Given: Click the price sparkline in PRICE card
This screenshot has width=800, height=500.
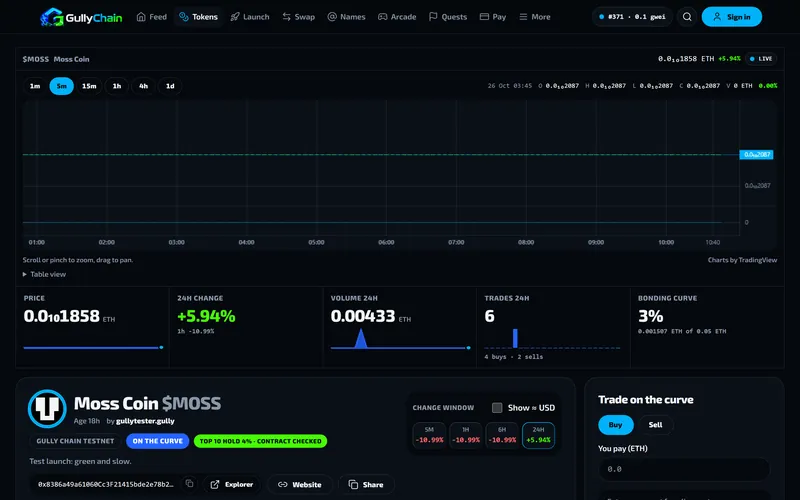Looking at the screenshot, I should (x=93, y=347).
